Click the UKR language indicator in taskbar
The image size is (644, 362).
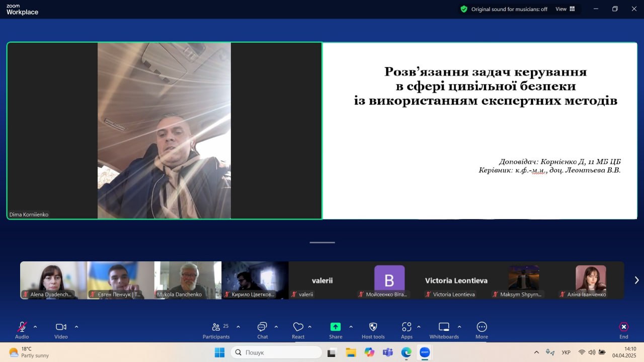(566, 352)
